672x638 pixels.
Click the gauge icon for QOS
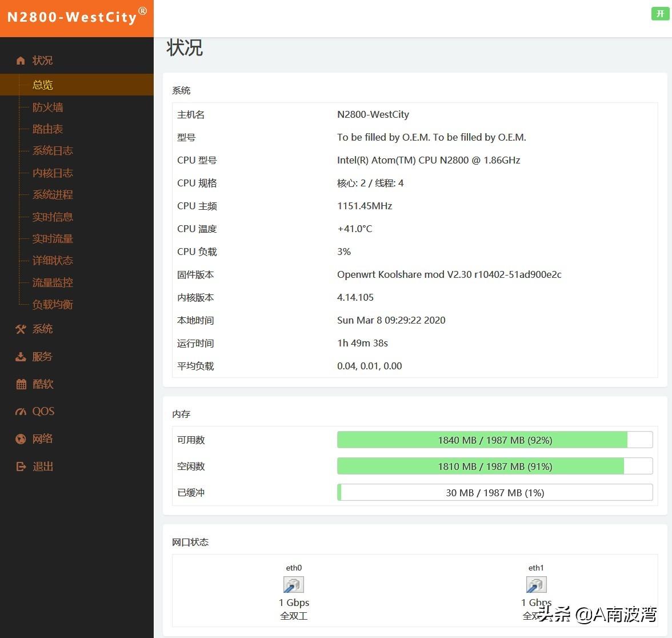(x=21, y=412)
